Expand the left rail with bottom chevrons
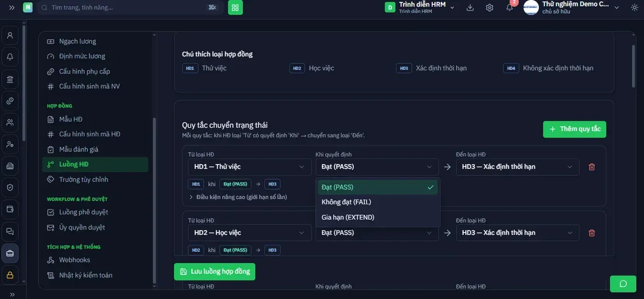 (x=12, y=294)
